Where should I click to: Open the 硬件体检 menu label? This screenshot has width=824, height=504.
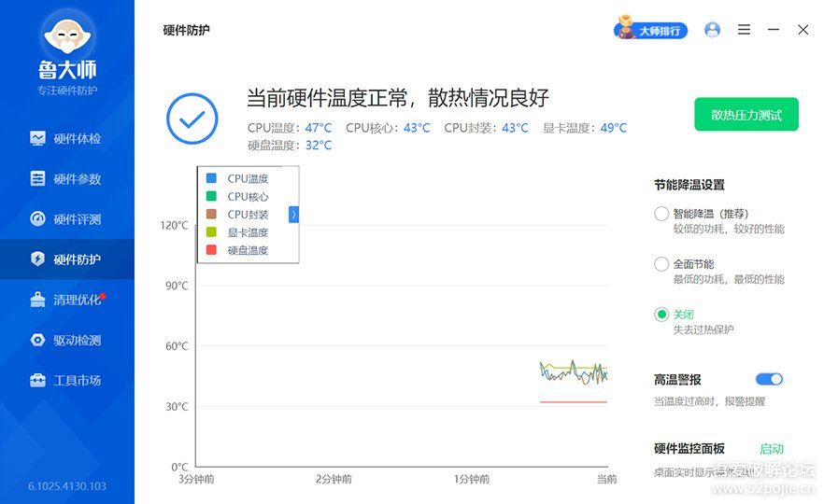[x=78, y=138]
